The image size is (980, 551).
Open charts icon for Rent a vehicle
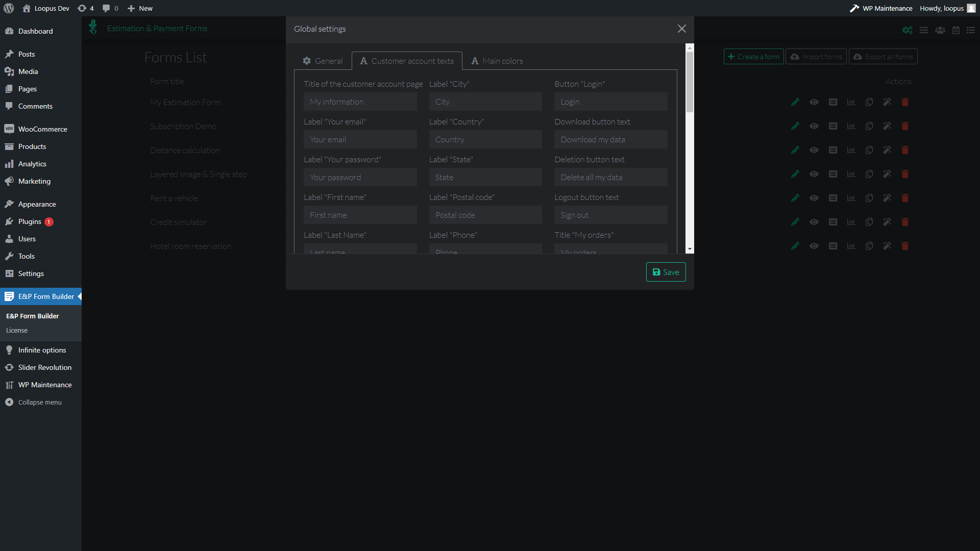point(851,198)
